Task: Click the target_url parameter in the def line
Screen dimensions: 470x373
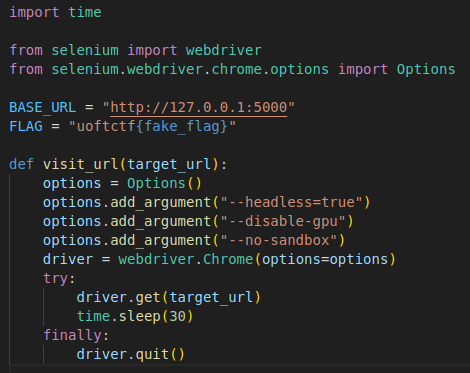Action: pos(169,164)
